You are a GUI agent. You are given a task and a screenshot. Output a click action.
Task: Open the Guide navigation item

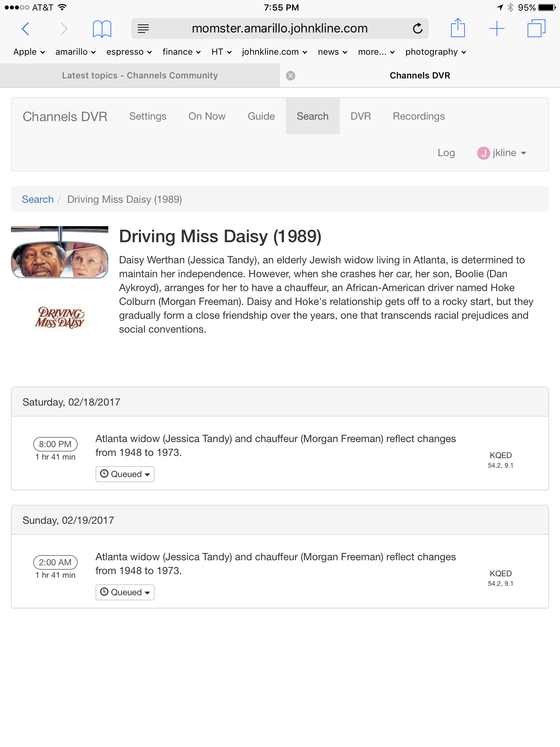click(261, 116)
